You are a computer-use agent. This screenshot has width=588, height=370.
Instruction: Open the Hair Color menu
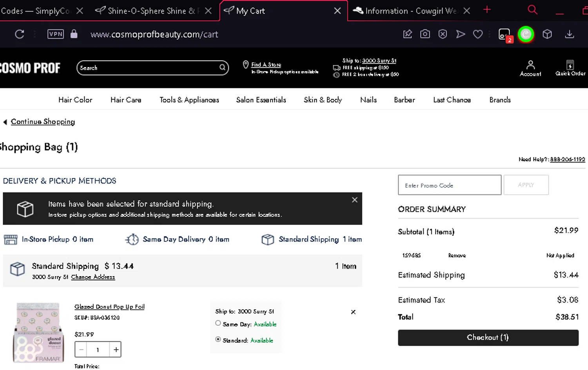coord(75,100)
